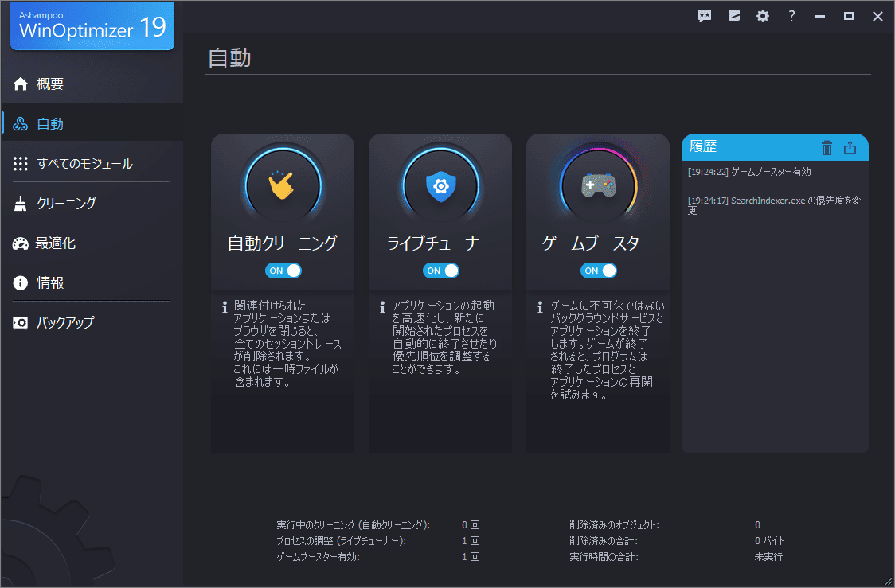
Task: Click the broom icon for クリーニング
Action: coord(21,204)
